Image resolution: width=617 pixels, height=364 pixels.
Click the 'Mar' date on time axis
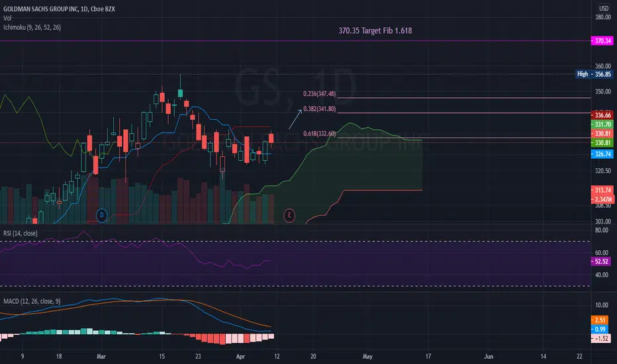coord(101,357)
